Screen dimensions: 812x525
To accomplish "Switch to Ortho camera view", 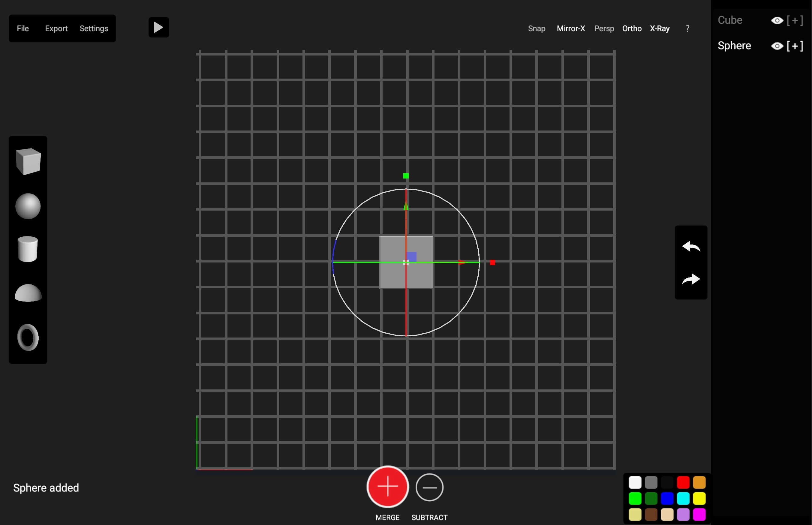I will 632,28.
